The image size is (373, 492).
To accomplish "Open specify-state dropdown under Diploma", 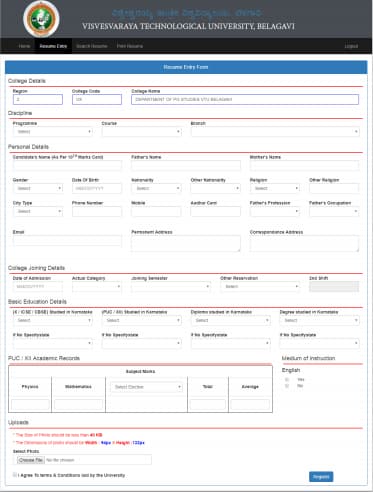I will click(231, 343).
